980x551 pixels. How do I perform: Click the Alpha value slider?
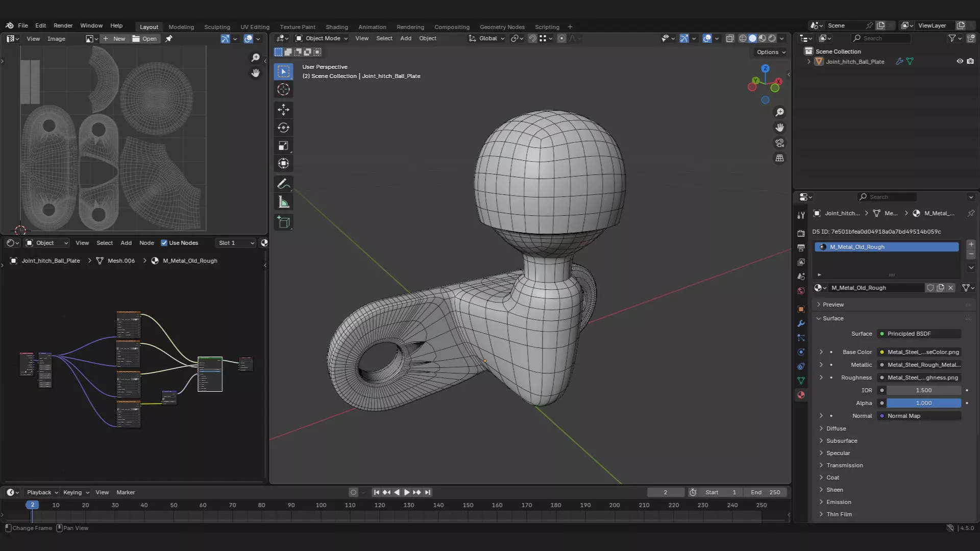coord(923,403)
